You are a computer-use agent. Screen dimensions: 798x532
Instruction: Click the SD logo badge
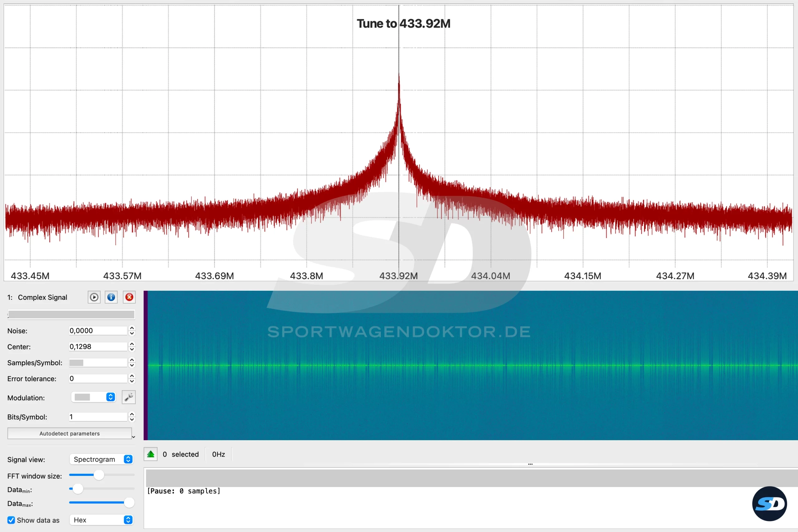[770, 504]
